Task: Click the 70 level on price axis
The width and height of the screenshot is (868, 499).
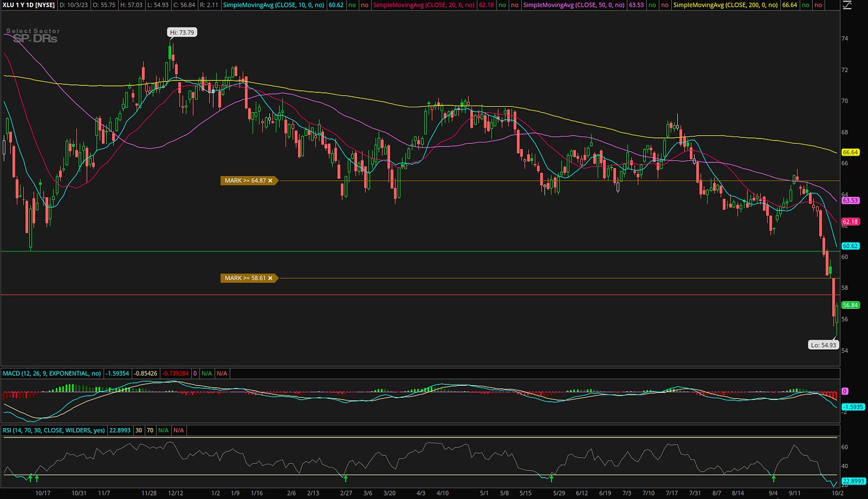Action: [845, 101]
